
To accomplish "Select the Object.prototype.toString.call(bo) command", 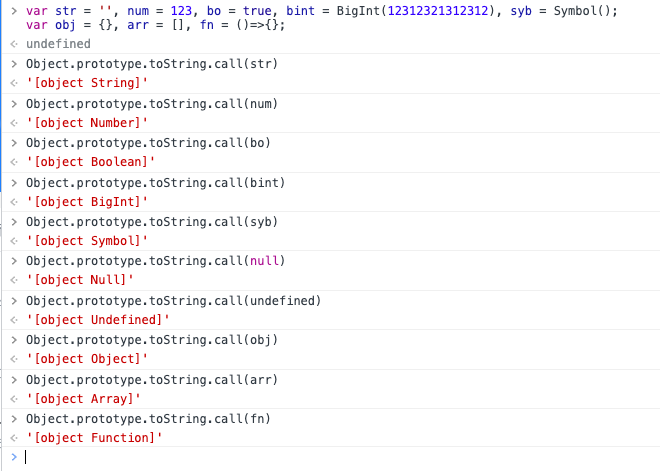I will (148, 143).
